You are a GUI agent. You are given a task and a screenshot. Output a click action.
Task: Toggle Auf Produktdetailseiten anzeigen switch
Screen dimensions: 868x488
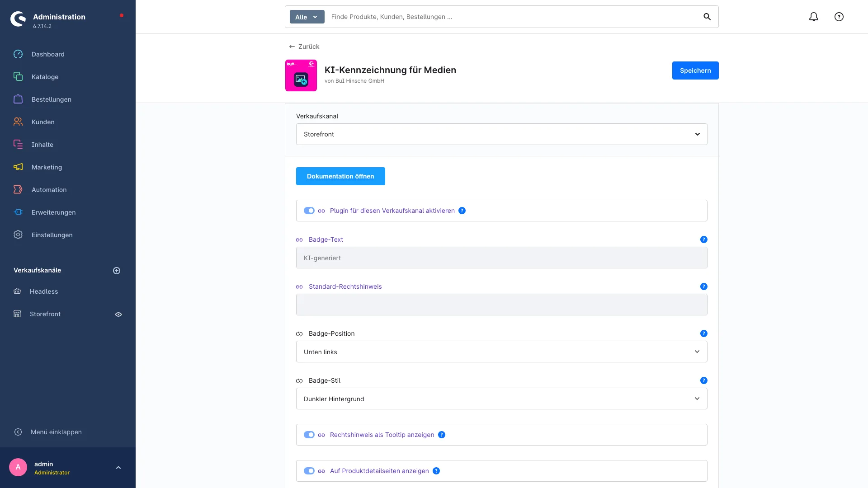click(309, 471)
